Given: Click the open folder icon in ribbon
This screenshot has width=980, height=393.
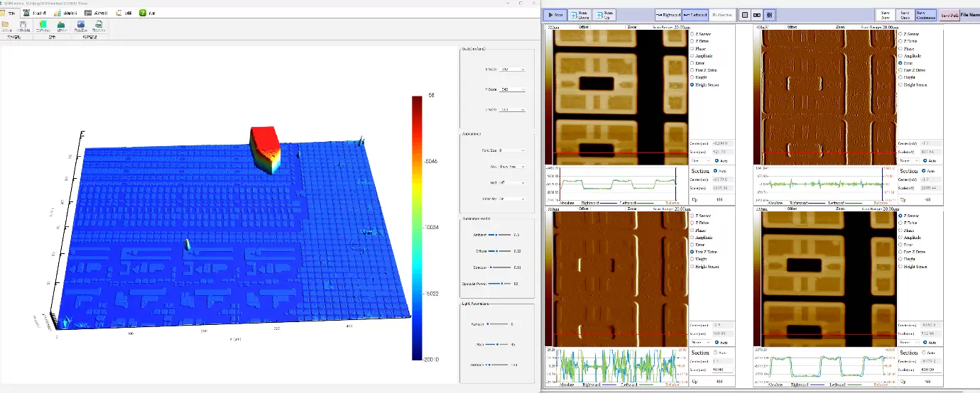Looking at the screenshot, I should [6, 25].
